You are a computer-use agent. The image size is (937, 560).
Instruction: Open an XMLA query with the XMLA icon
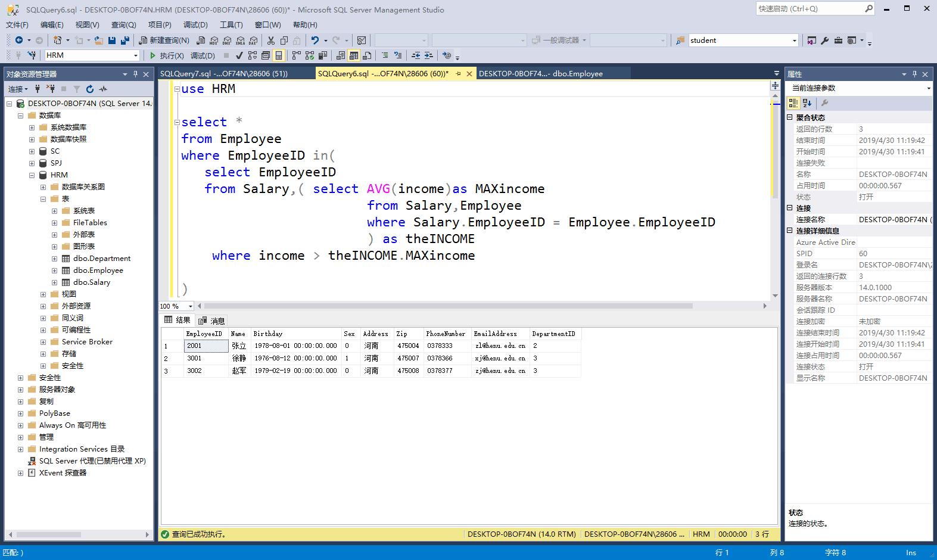pos(240,40)
